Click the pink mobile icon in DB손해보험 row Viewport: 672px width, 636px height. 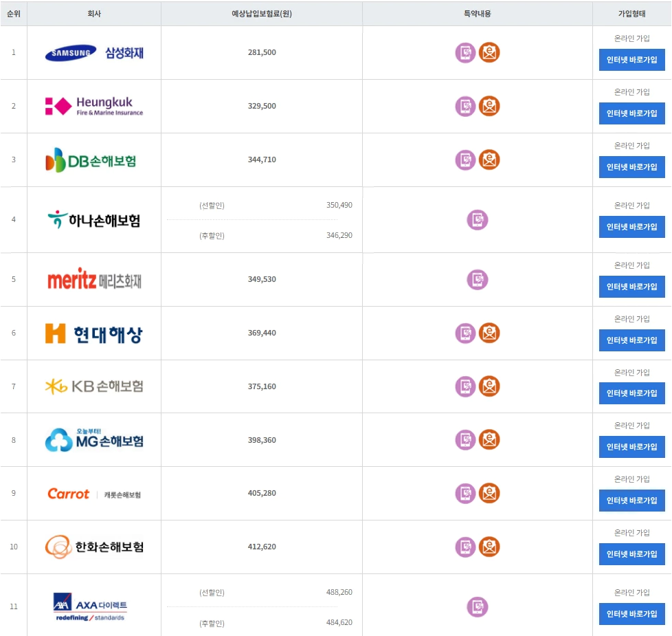pyautogui.click(x=465, y=160)
